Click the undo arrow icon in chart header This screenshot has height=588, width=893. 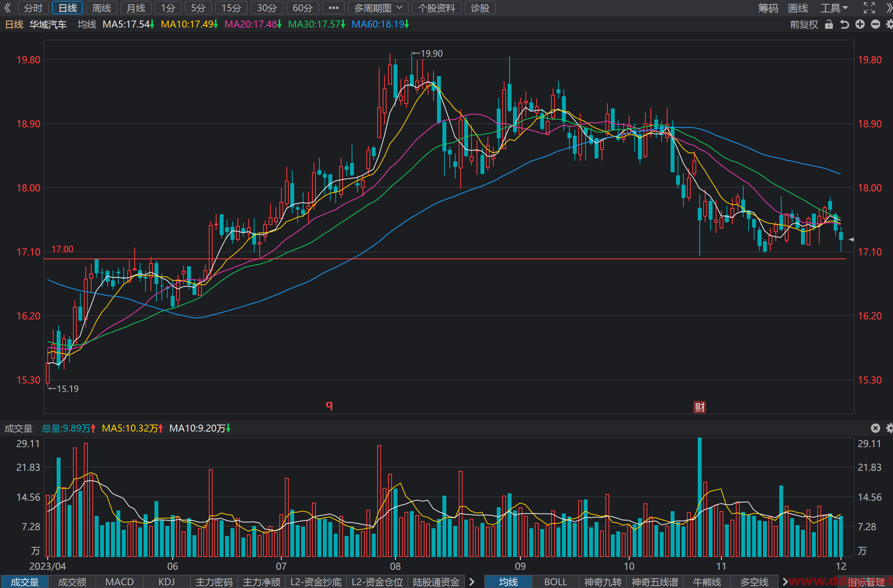[x=844, y=24]
